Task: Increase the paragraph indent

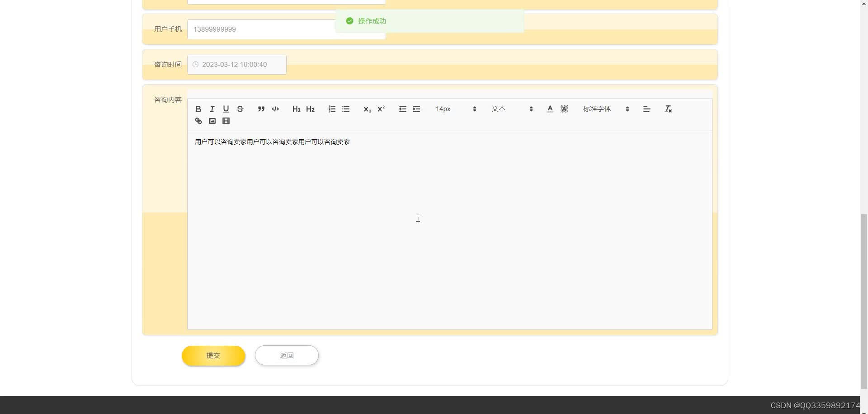Action: tap(416, 109)
